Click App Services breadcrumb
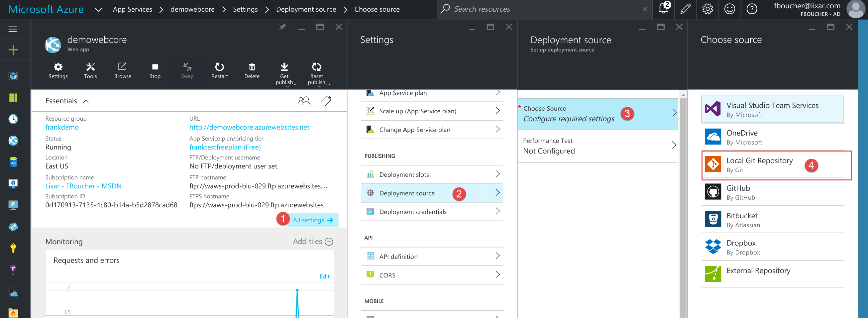 [x=132, y=9]
